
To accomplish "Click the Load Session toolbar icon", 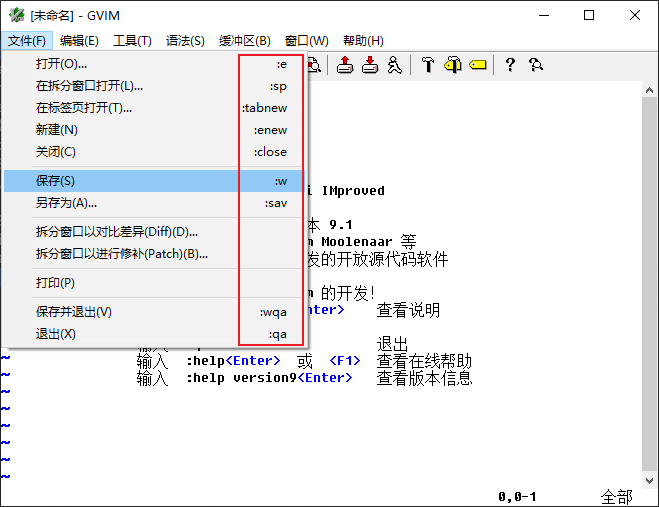I will [x=345, y=65].
